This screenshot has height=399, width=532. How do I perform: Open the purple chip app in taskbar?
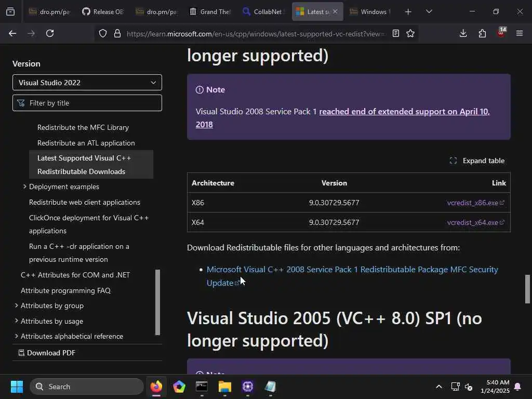pyautogui.click(x=248, y=387)
